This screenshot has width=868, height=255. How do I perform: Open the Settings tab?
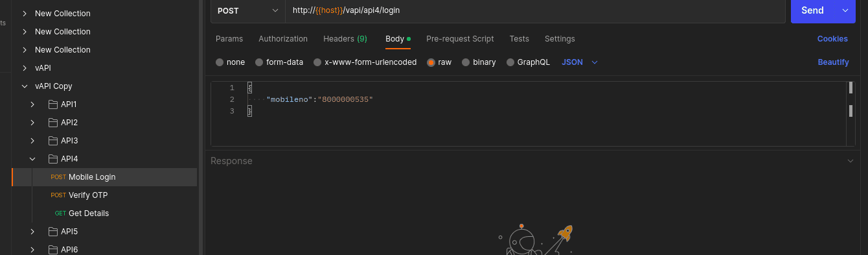[560, 39]
